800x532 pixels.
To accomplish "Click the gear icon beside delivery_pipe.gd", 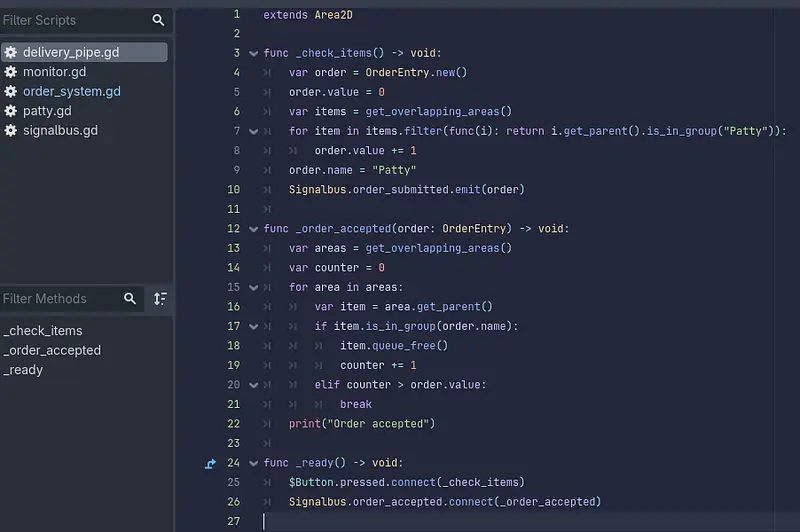I will click(11, 52).
